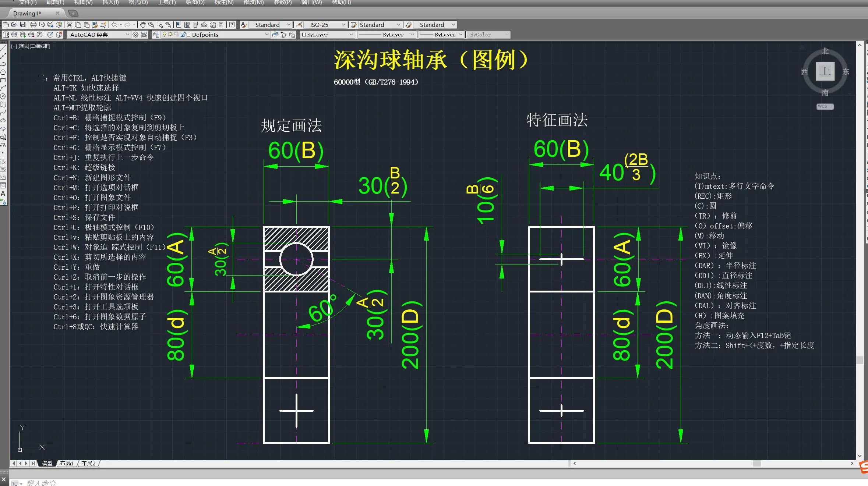Click the WCS badge under ViewCube
The image size is (868, 486).
825,107
